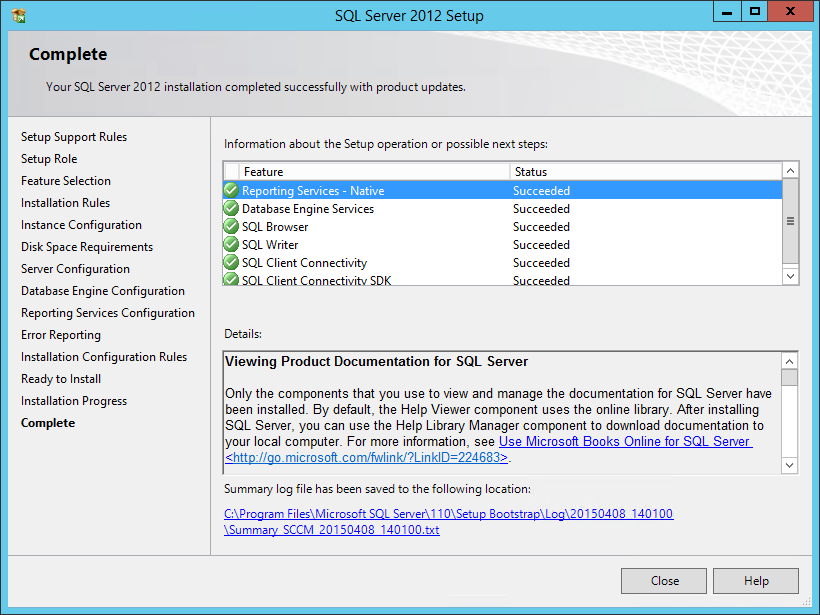Image resolution: width=820 pixels, height=615 pixels.
Task: Open the go.microsoft.com fwlink URL
Action: tap(367, 458)
